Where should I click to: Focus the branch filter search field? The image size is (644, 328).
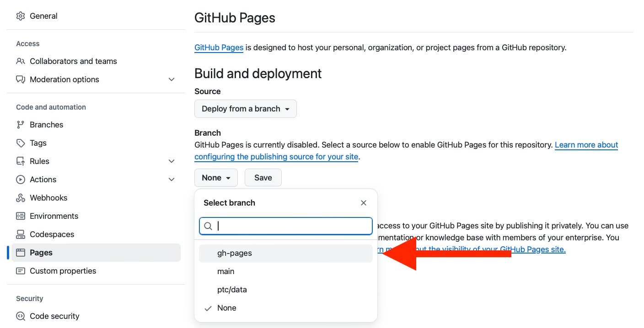pyautogui.click(x=286, y=226)
